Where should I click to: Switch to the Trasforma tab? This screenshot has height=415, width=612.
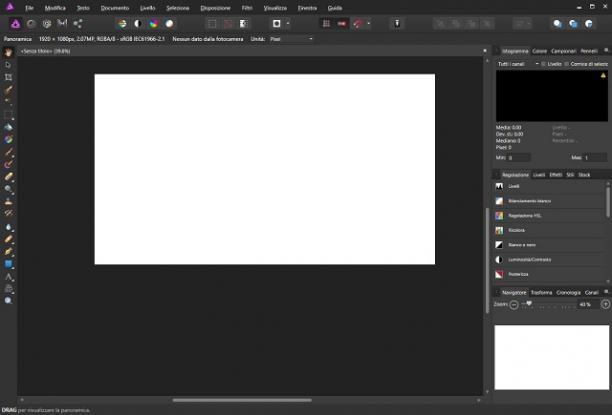click(x=541, y=292)
